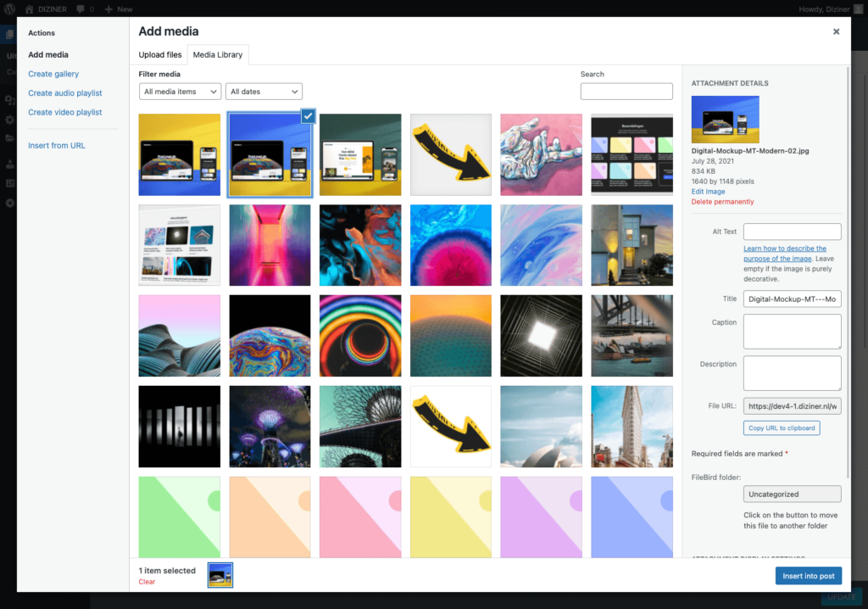868x609 pixels.
Task: Click the Insert into post button
Action: pos(808,576)
